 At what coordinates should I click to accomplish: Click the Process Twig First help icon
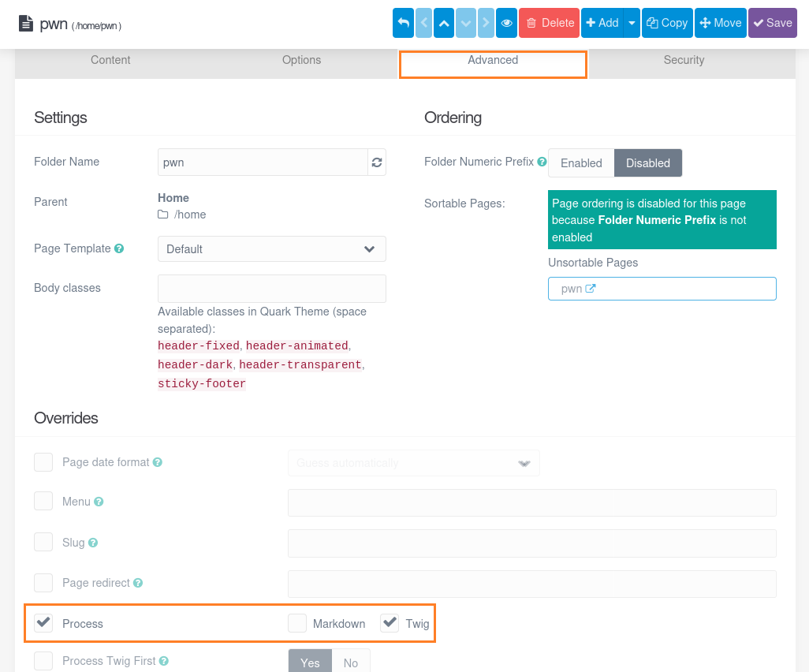[x=163, y=661]
